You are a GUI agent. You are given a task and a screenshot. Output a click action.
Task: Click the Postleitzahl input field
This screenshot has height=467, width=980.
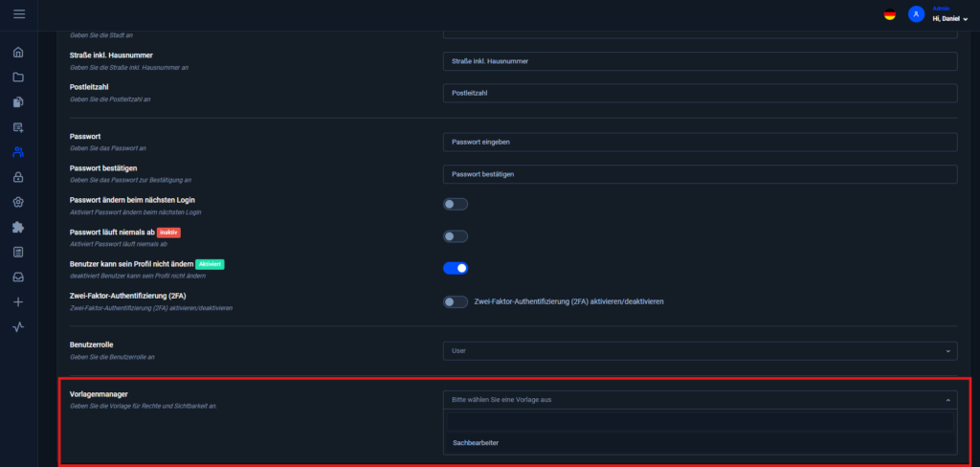coord(700,93)
